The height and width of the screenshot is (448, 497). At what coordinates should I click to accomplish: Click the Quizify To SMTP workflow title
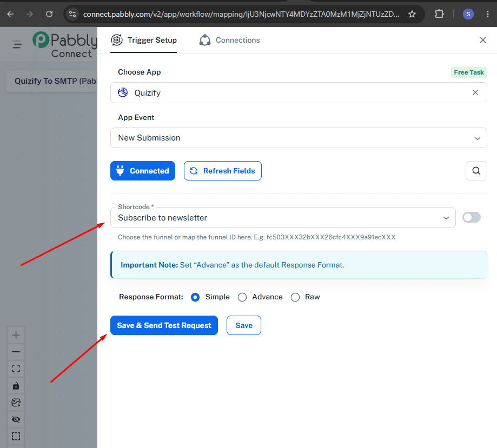click(x=56, y=81)
